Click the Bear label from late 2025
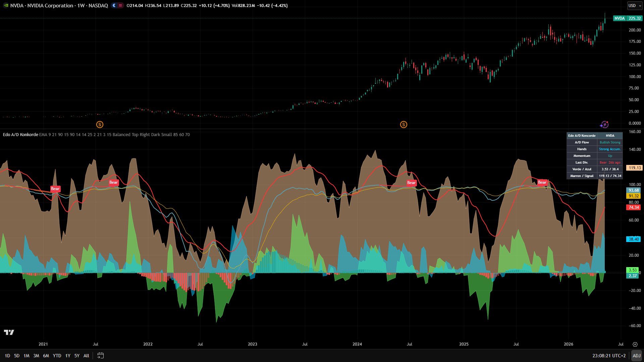Viewport: 644px width, 362px height. (x=542, y=182)
